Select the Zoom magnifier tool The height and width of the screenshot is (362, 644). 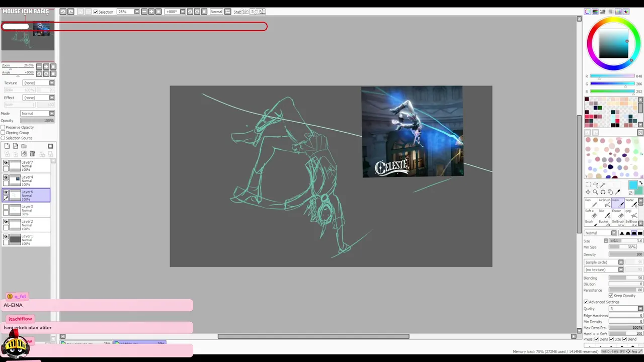click(595, 192)
